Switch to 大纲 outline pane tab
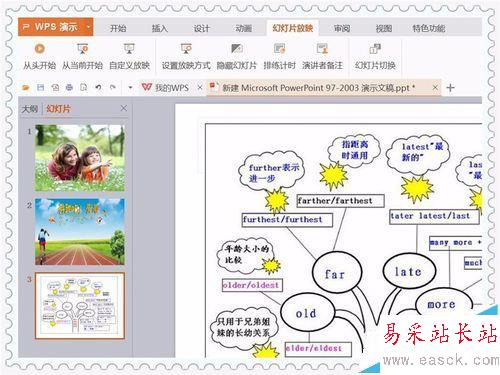 [x=29, y=109]
